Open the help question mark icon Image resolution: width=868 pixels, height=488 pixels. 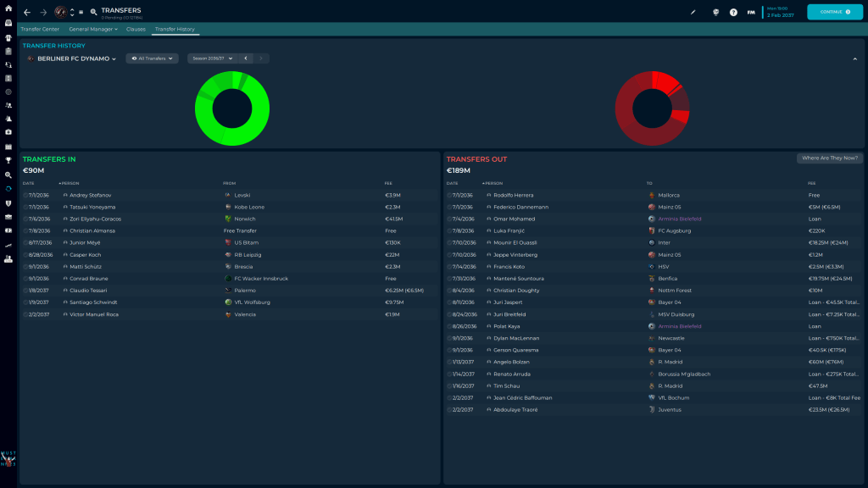point(733,13)
